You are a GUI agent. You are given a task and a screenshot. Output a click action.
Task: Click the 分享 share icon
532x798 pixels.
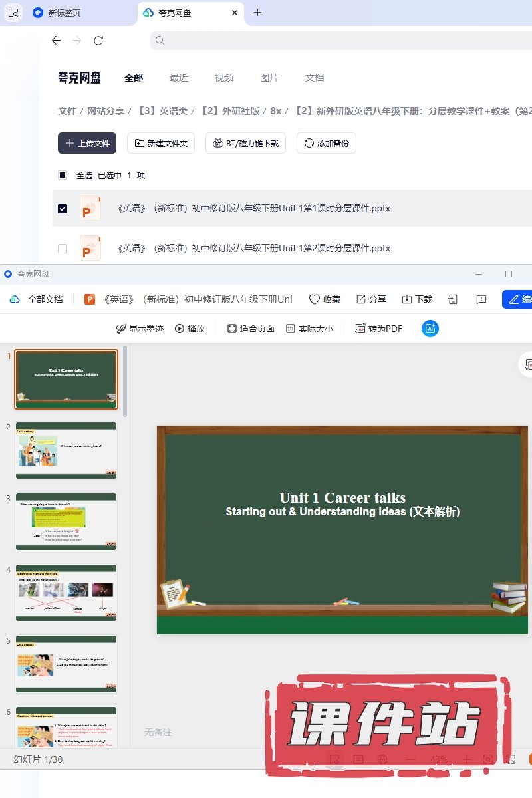coord(361,299)
